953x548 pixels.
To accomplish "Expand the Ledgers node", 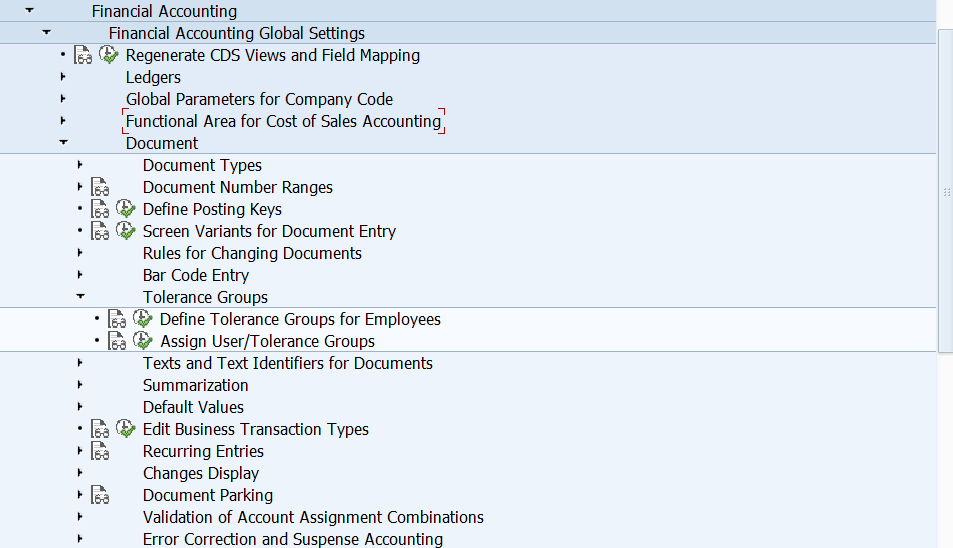I will click(63, 77).
